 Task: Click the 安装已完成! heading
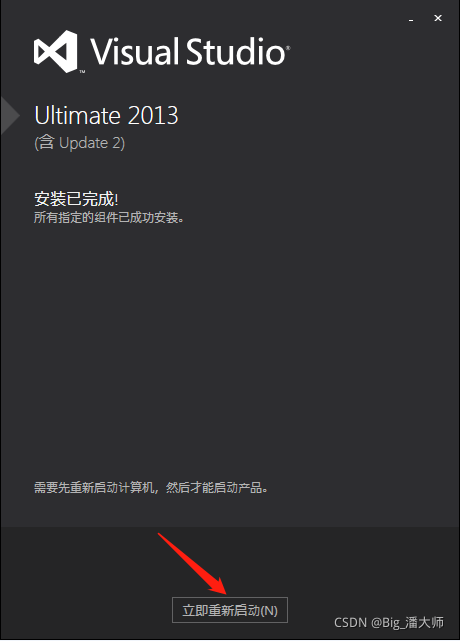(x=76, y=199)
